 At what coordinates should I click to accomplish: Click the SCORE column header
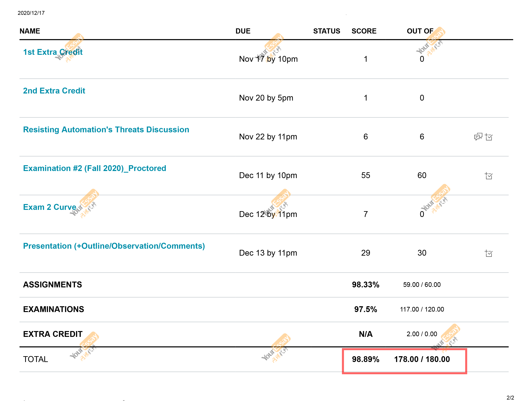click(364, 31)
